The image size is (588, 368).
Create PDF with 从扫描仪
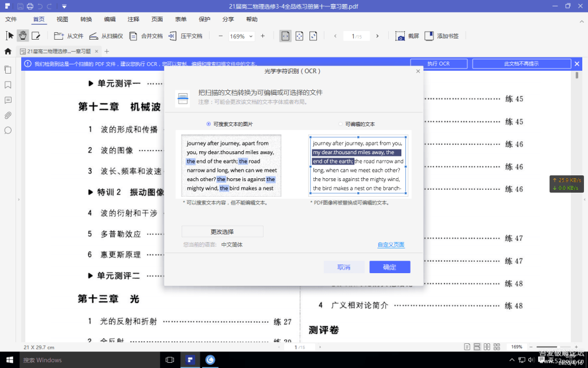click(x=106, y=36)
